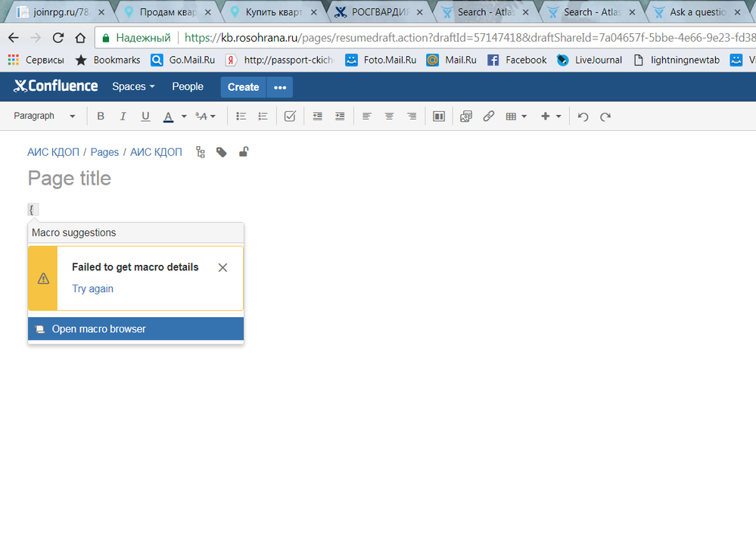Insert files and images icon
Image resolution: width=756 pixels, height=554 pixels.
click(x=465, y=117)
